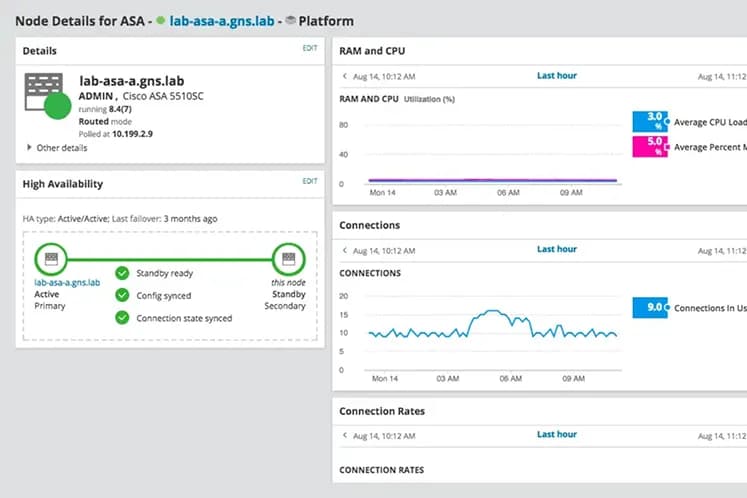This screenshot has width=747, height=498.
Task: Go back in time on RAM and CPU chart
Action: pos(344,76)
